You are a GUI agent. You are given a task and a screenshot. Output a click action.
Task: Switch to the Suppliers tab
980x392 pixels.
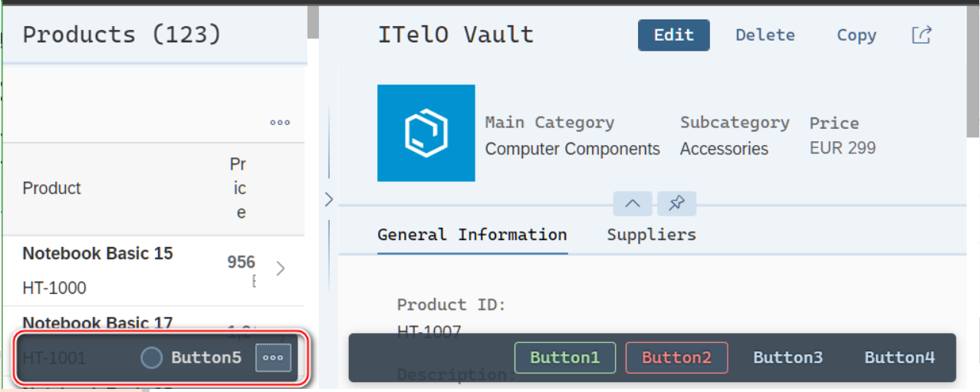[651, 235]
